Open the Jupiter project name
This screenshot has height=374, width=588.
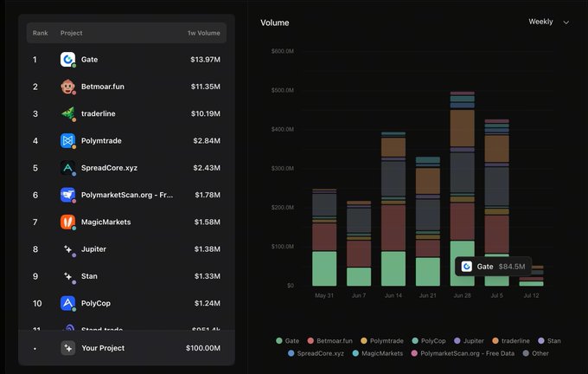coord(93,249)
